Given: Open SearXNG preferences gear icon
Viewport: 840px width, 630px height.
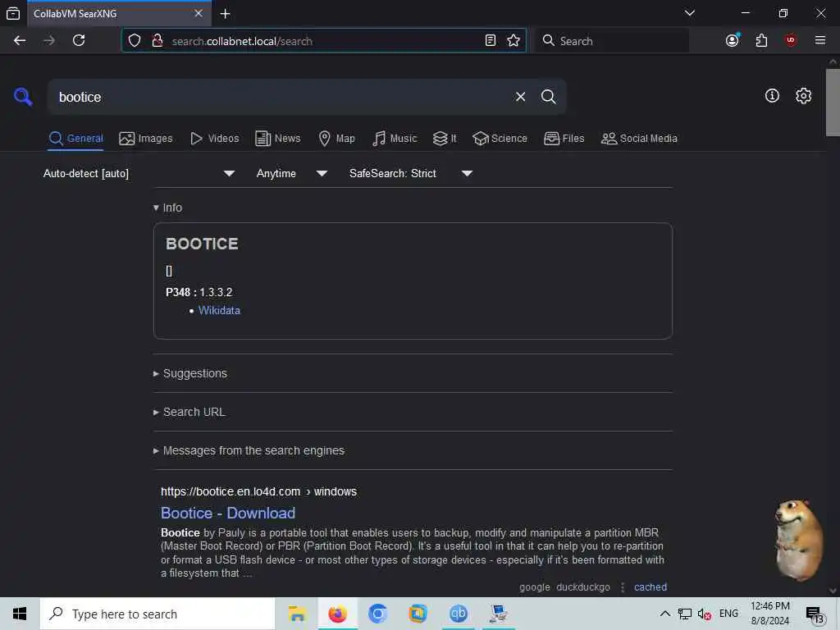Looking at the screenshot, I should (x=803, y=96).
